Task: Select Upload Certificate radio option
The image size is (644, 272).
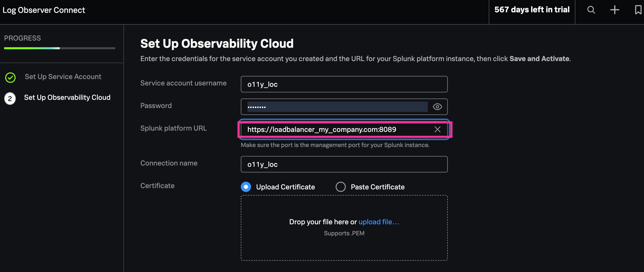Action: click(x=246, y=187)
